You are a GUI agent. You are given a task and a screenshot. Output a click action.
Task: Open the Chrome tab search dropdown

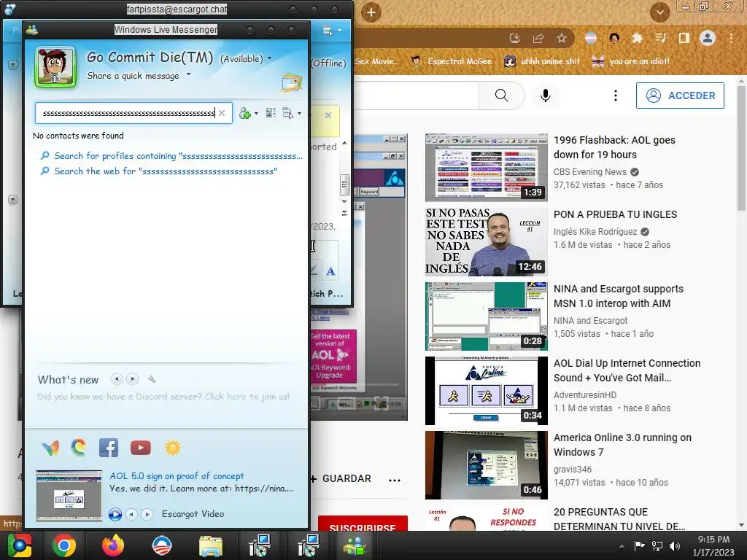point(659,12)
